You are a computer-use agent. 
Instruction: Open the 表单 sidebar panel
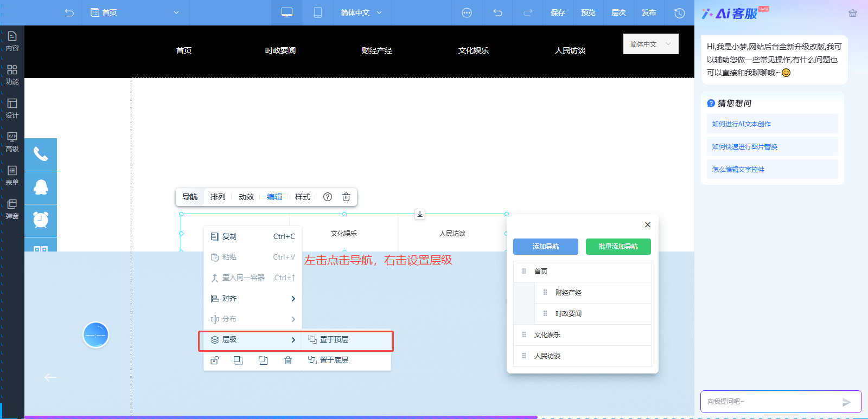pyautogui.click(x=12, y=176)
